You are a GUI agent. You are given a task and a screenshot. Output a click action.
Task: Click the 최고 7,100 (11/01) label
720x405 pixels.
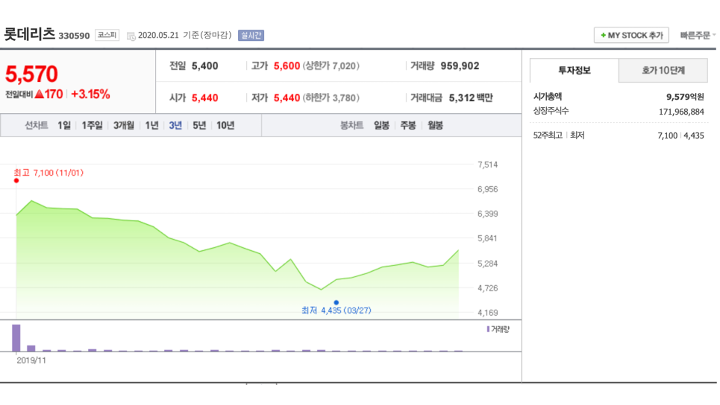pyautogui.click(x=49, y=173)
